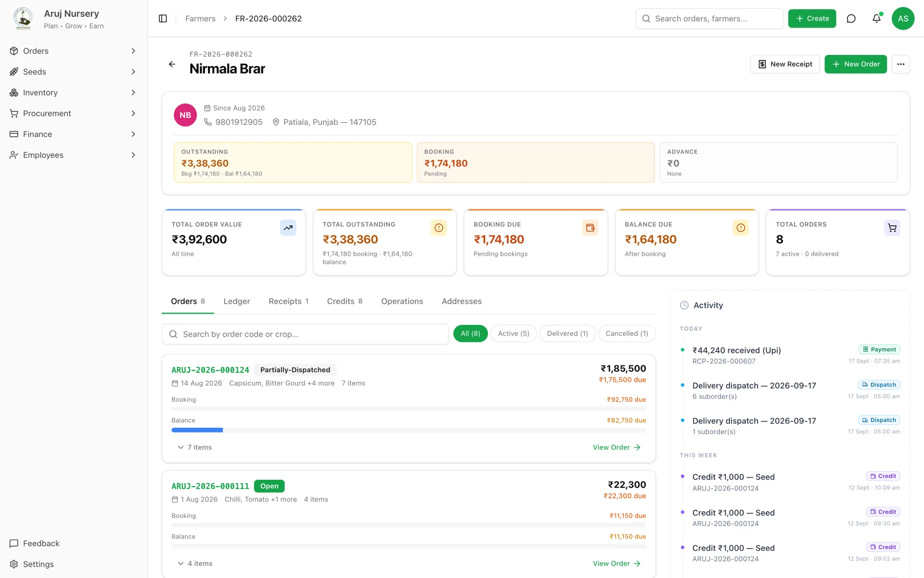Click the alert icon on Balance Due card
Viewport: 924px width, 578px height.
[741, 228]
